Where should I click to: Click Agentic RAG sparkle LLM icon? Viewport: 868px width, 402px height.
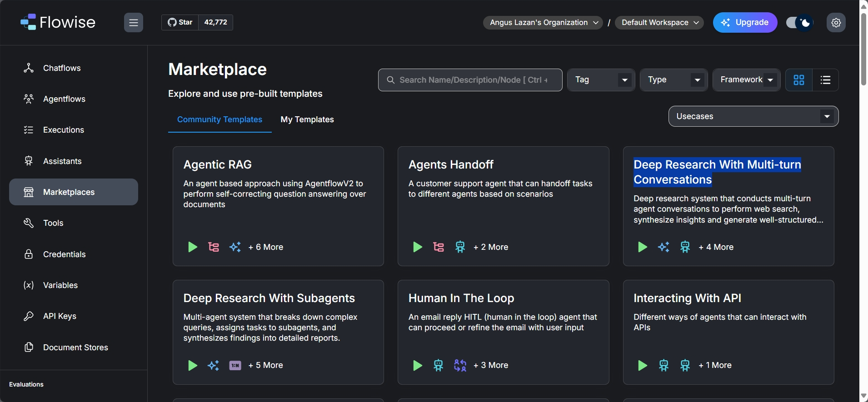tap(235, 247)
